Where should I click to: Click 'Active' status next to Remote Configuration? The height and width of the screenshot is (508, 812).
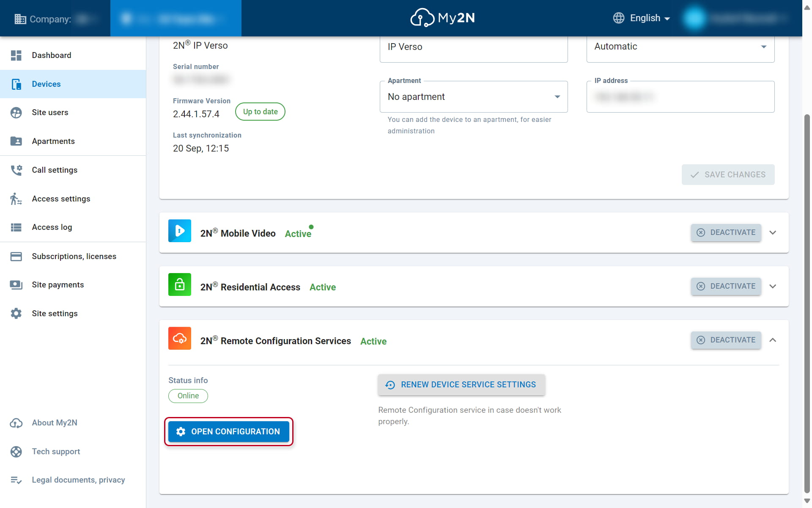click(x=373, y=341)
